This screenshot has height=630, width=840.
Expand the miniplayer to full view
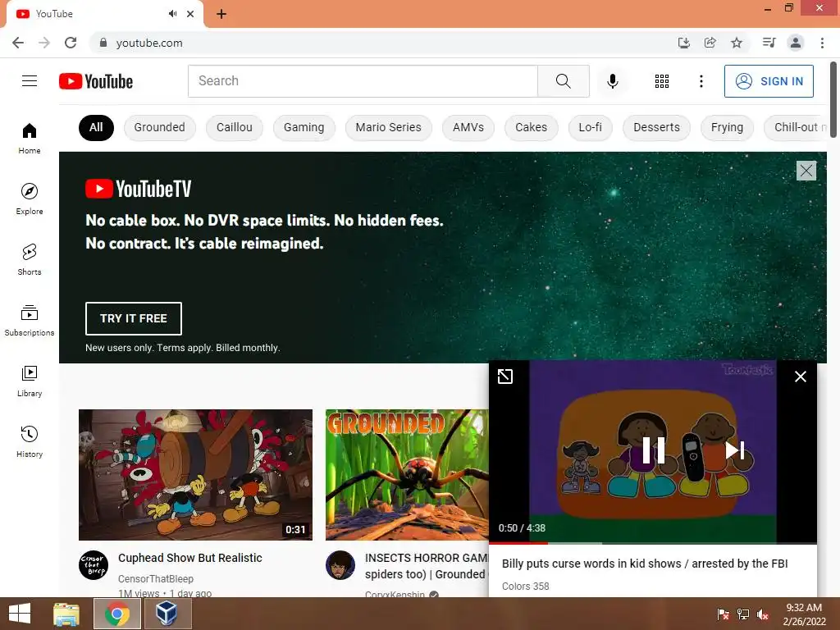[504, 376]
